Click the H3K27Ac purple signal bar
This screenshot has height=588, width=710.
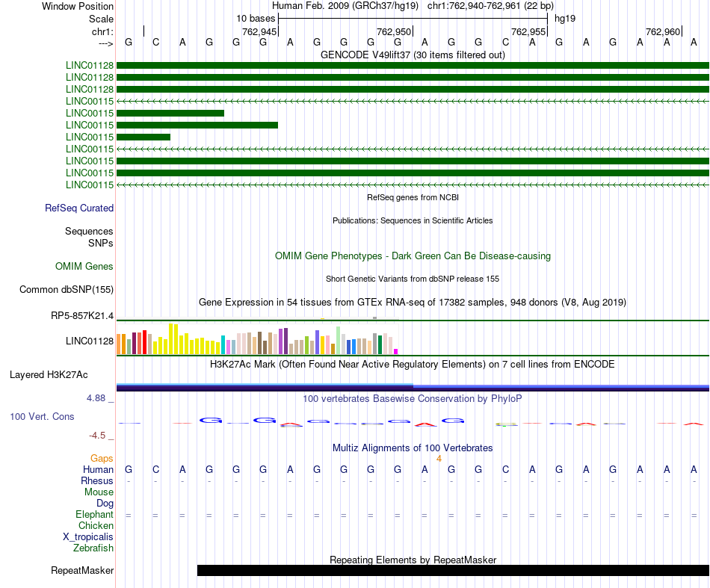(x=413, y=387)
